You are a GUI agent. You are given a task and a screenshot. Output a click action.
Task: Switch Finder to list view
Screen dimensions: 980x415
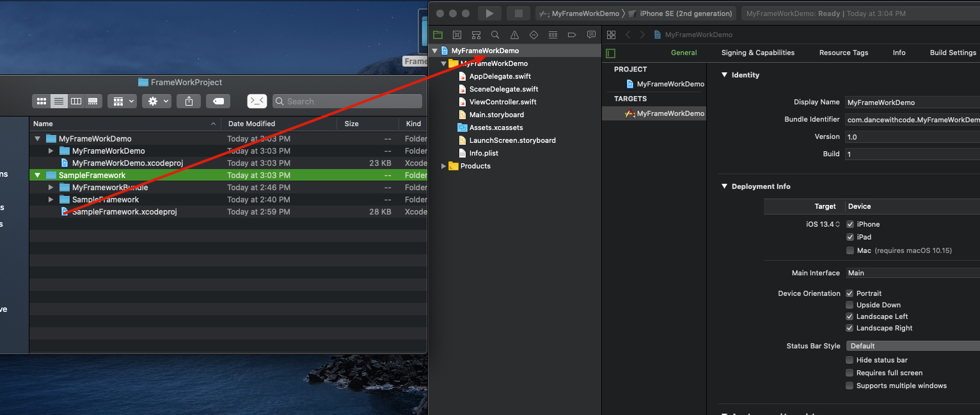[x=59, y=101]
